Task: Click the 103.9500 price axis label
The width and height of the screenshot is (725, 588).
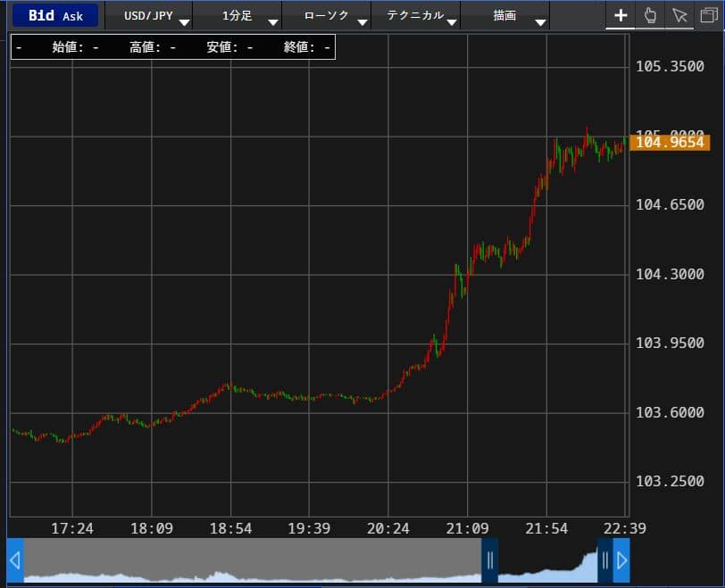Action: click(670, 344)
